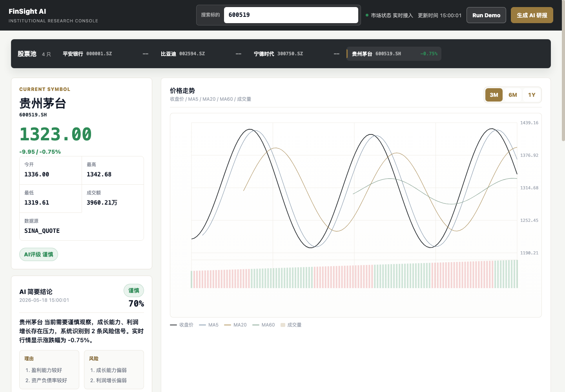This screenshot has width=565, height=392.
Task: Click the timestamp 2026-05-18 15:00:01
Action: click(x=44, y=300)
